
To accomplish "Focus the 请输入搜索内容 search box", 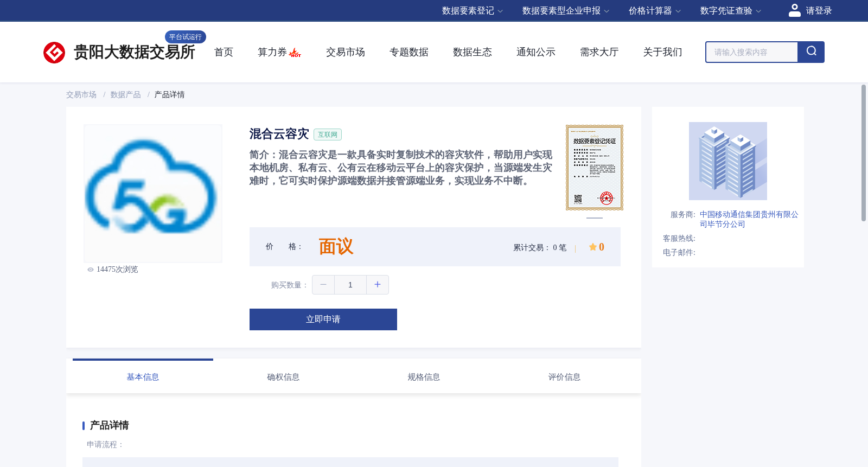I will click(752, 52).
